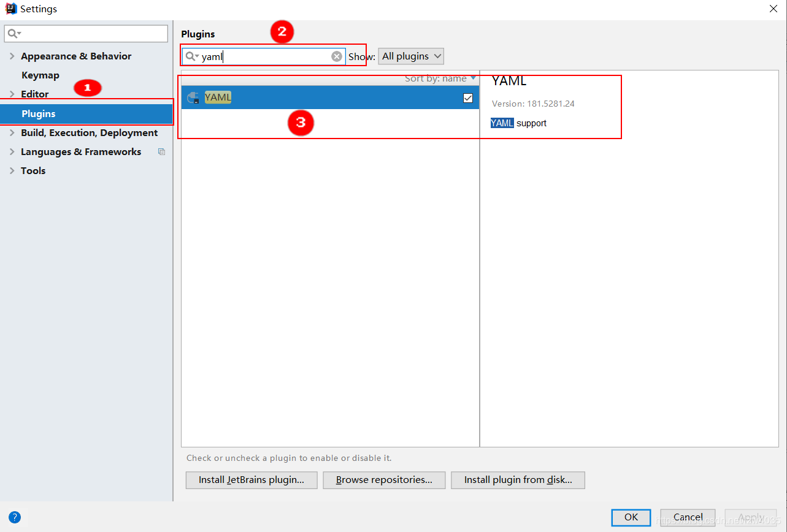
Task: Click the YAML support description text
Action: [518, 123]
